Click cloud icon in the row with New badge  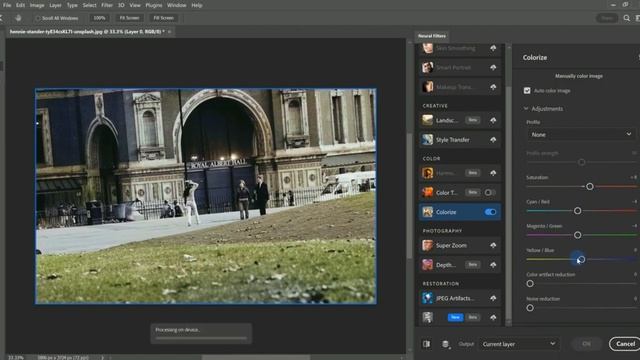(493, 317)
